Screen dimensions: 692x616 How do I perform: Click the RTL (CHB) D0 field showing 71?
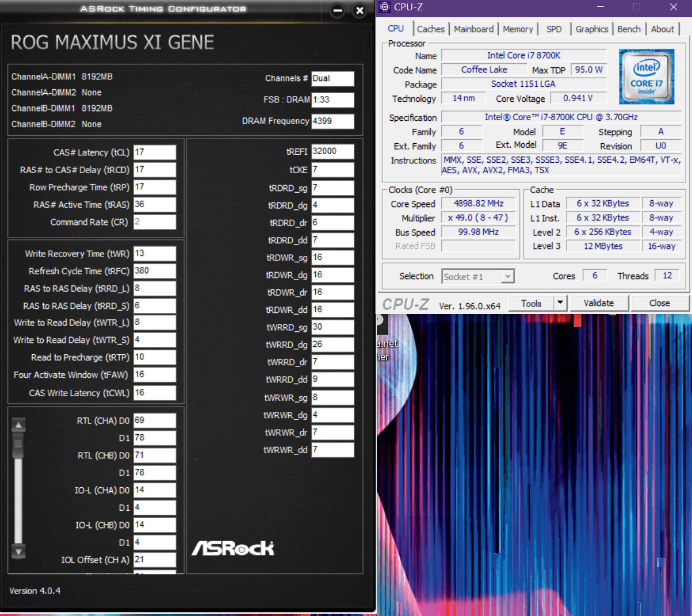(x=155, y=456)
